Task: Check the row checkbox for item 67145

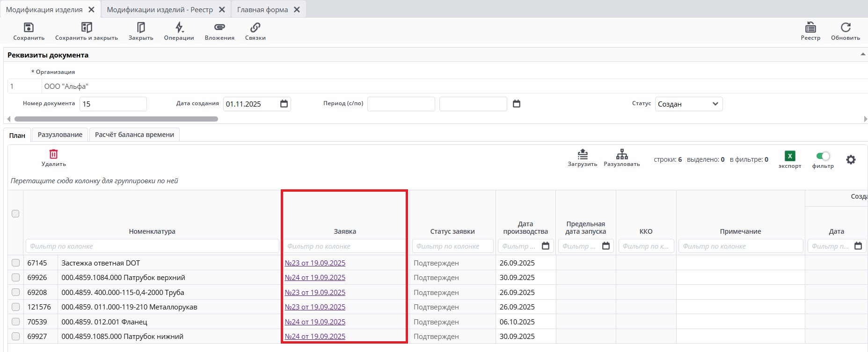Action: pos(15,263)
